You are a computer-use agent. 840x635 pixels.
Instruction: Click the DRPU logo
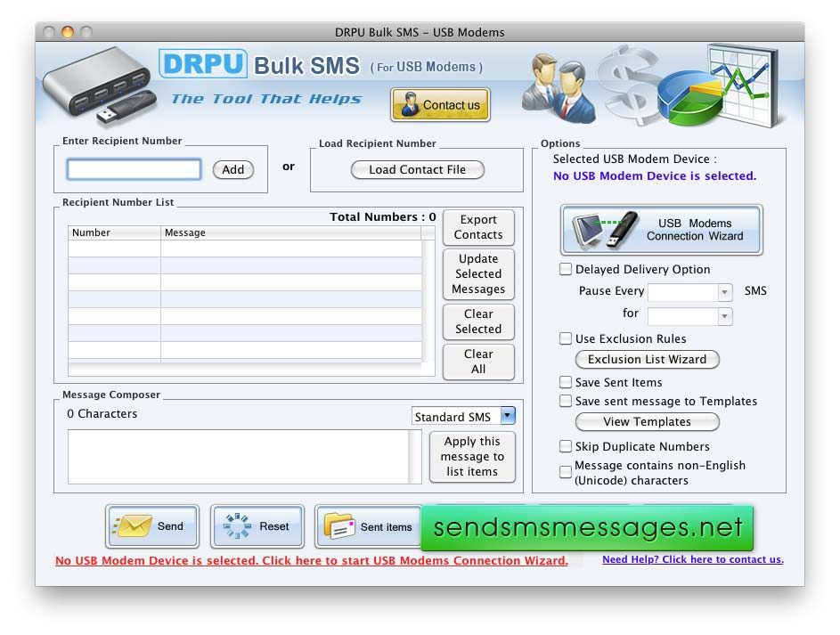point(203,64)
